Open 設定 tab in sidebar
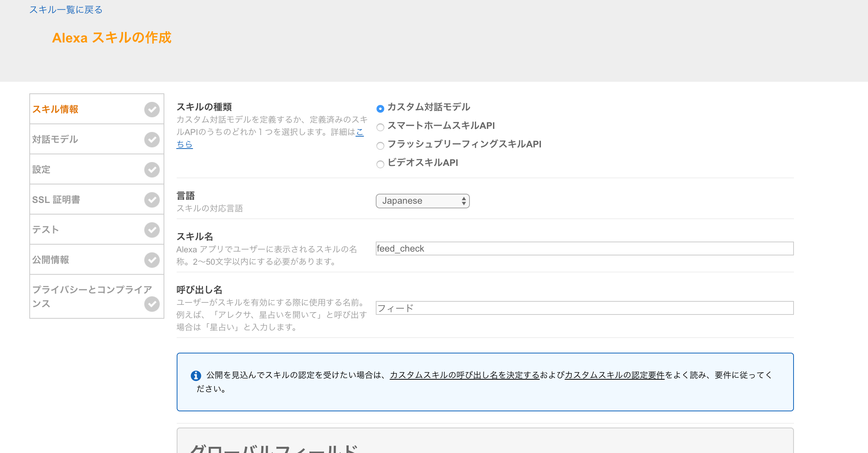 coord(97,169)
